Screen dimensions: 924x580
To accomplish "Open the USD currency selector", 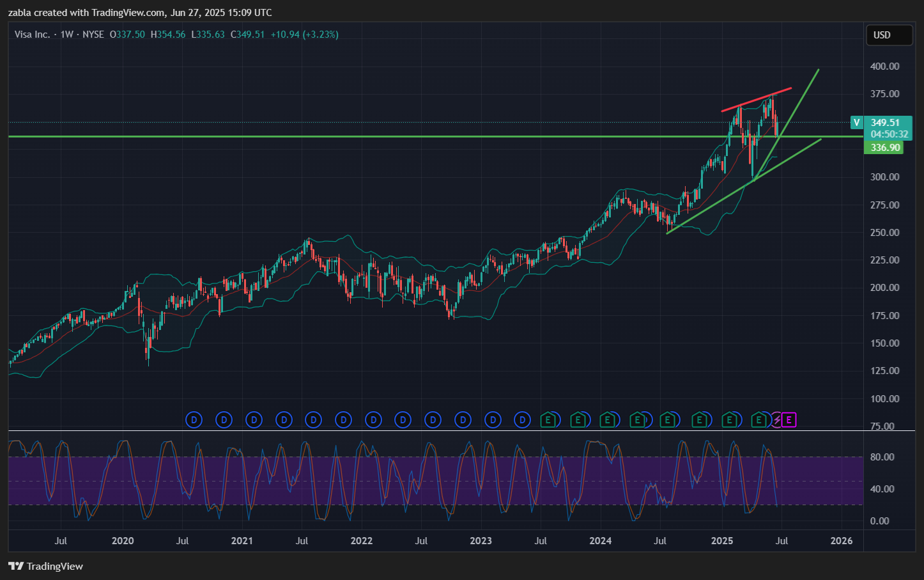I will (889, 35).
